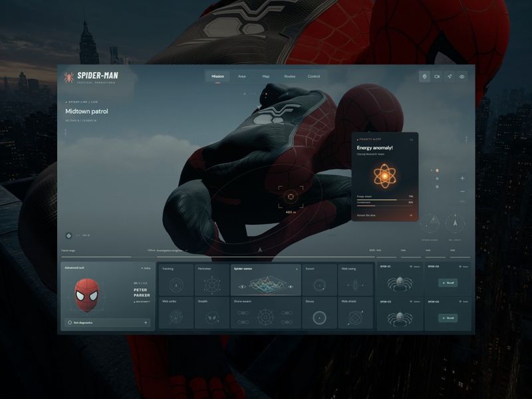Click right eye icon in Spider-sense tile
532x399 pixels.
coord(291,287)
